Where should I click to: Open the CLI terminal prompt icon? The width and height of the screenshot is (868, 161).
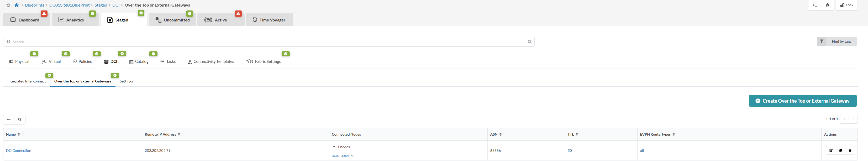[x=815, y=5]
